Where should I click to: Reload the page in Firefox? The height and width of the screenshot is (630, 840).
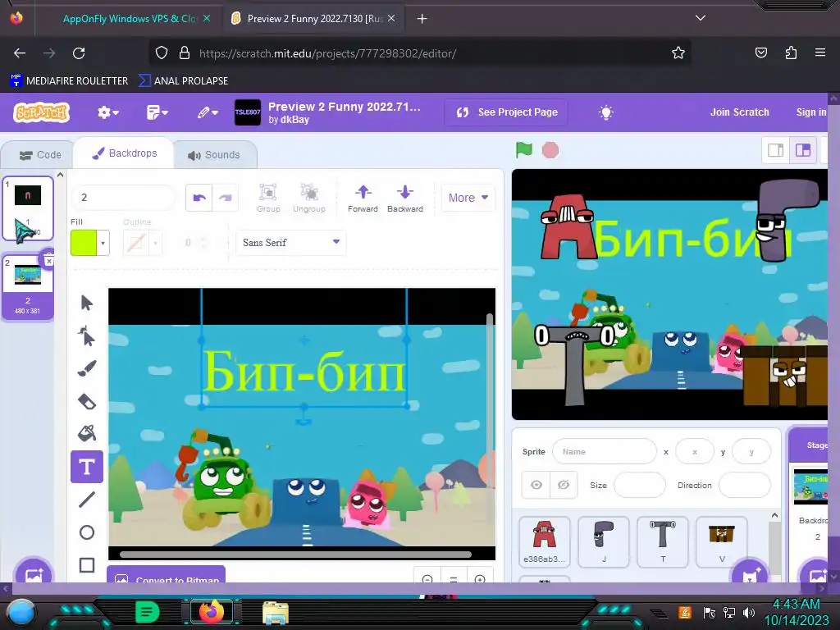click(x=79, y=53)
